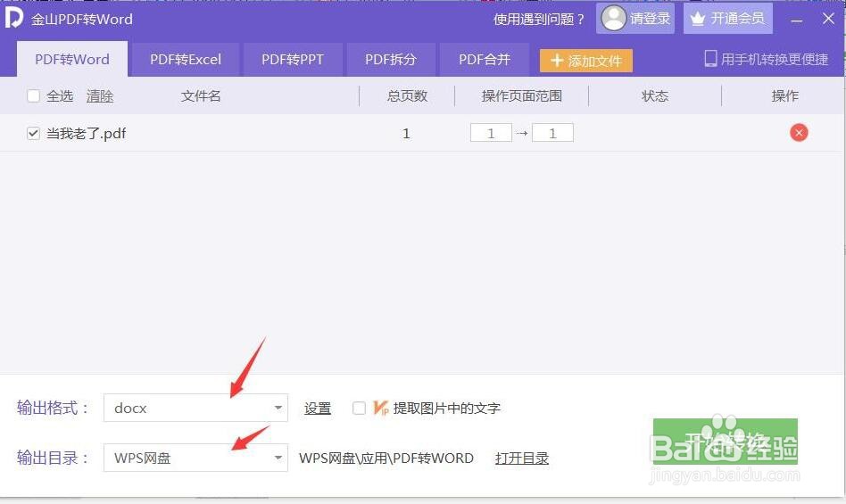846x504 pixels.
Task: Switch to PDF转PPT tab
Action: [x=293, y=59]
